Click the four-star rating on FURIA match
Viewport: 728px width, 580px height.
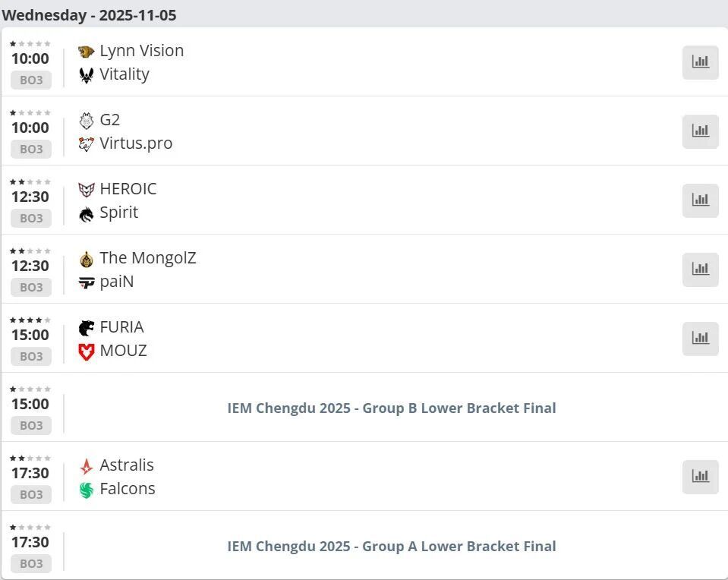[x=30, y=320]
